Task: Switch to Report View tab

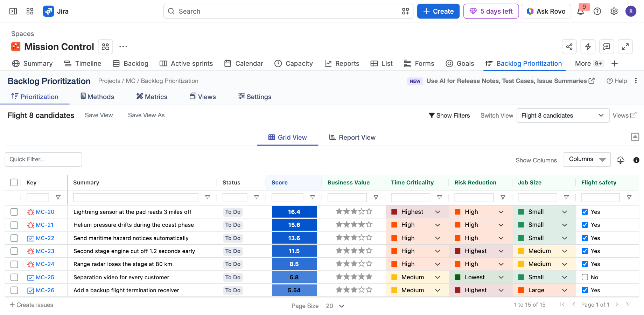Action: [352, 138]
